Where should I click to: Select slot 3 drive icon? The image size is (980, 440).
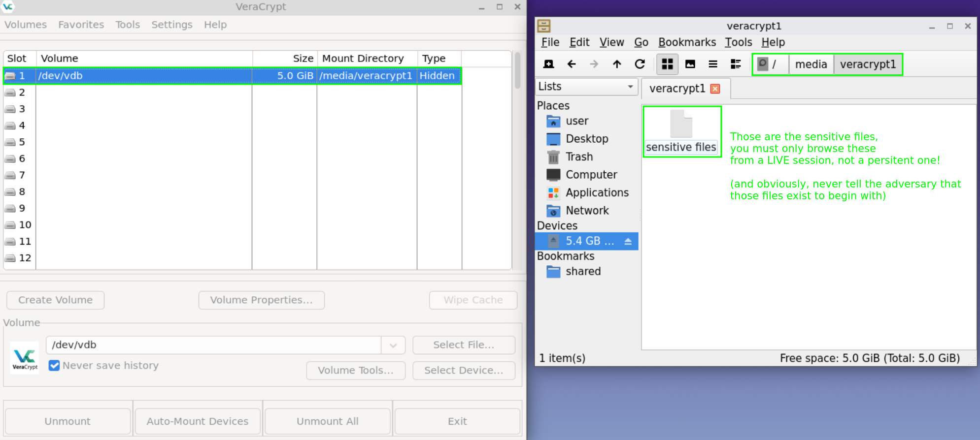tap(10, 109)
